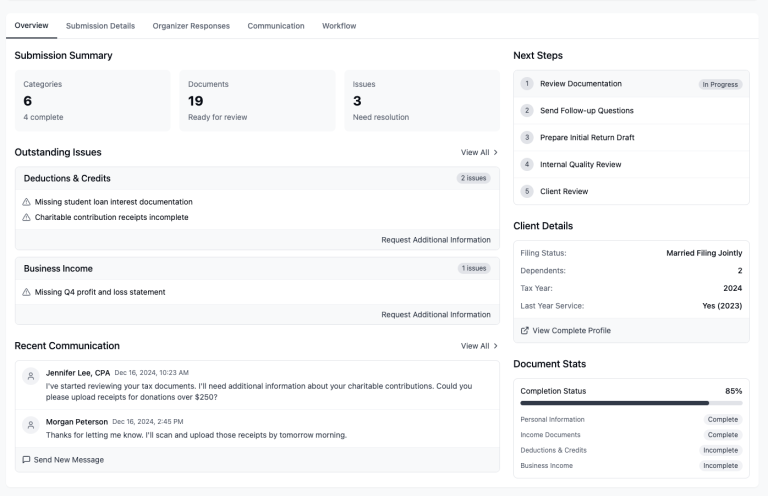Viewport: 768px width, 496px height.
Task: Expand View All for Outstanding Issues
Action: click(x=479, y=152)
